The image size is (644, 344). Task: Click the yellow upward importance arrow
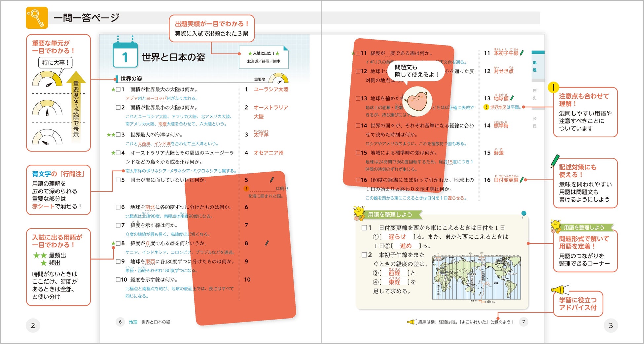click(x=76, y=106)
